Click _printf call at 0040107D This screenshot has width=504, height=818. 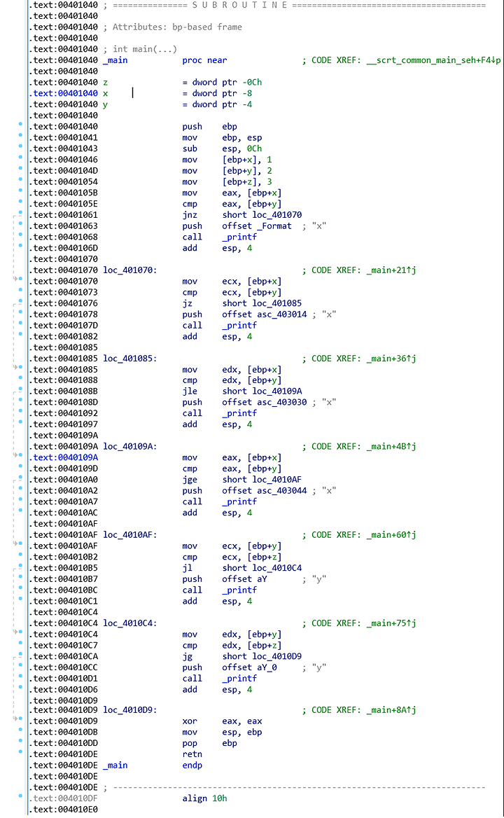[x=239, y=325]
